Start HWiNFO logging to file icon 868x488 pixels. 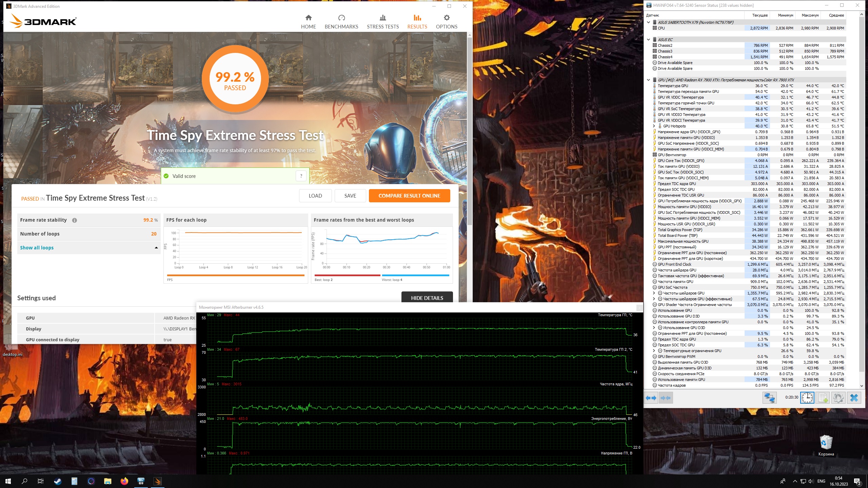point(823,398)
